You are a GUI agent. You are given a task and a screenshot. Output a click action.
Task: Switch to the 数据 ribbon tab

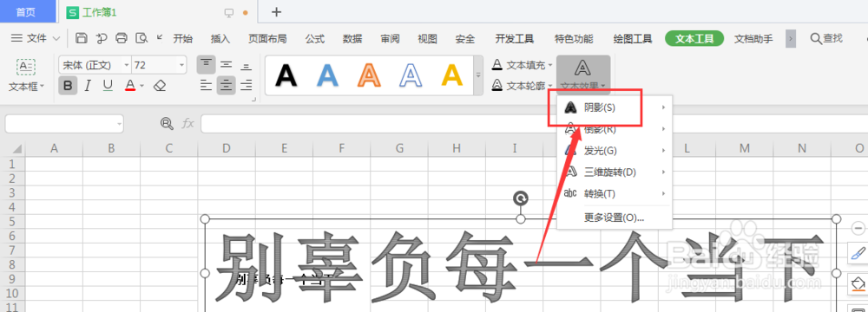[352, 38]
